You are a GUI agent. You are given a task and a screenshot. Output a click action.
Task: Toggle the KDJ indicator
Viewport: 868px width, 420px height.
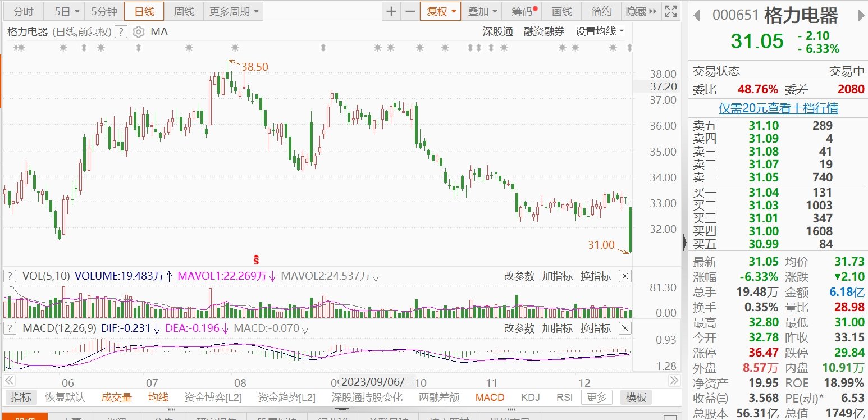530,398
